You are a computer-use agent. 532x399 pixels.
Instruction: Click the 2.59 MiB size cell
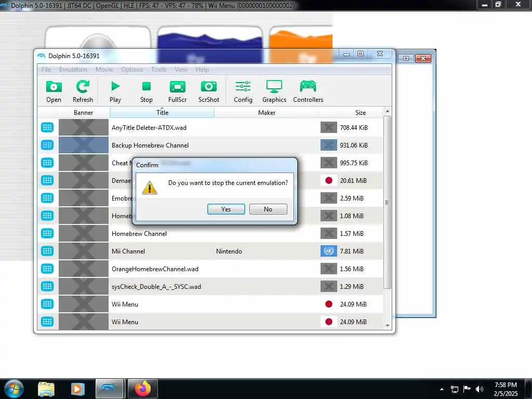352,198
